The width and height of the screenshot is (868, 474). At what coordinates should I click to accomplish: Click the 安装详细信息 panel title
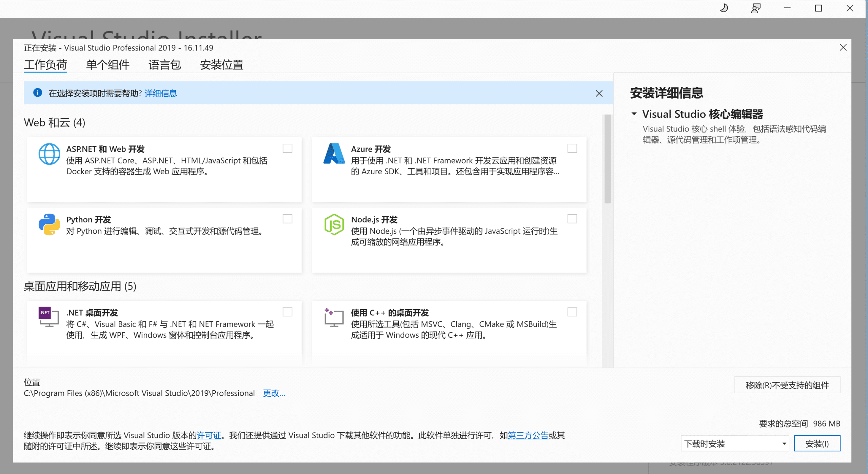(667, 93)
